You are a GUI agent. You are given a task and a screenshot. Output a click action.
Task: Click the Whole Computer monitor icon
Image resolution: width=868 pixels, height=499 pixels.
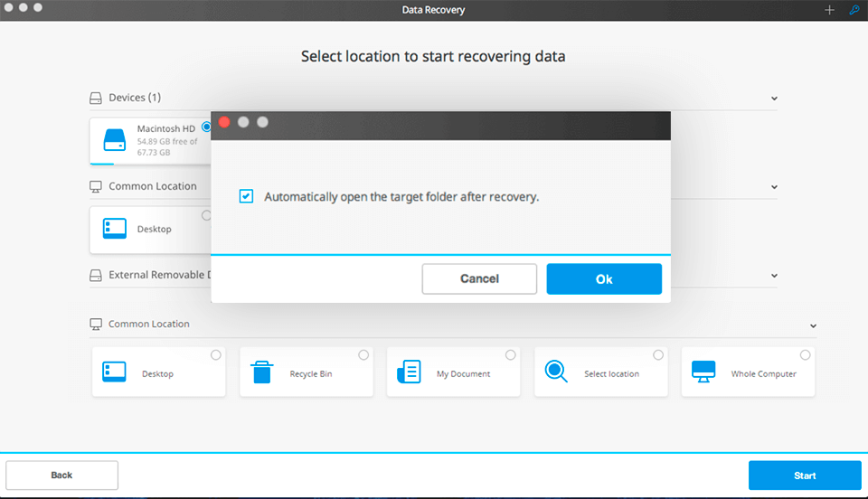703,372
